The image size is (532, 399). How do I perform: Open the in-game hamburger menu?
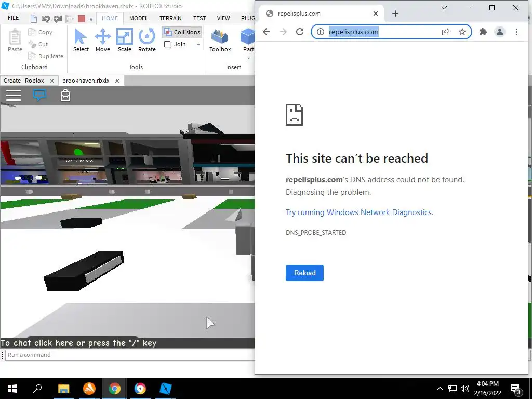point(14,96)
